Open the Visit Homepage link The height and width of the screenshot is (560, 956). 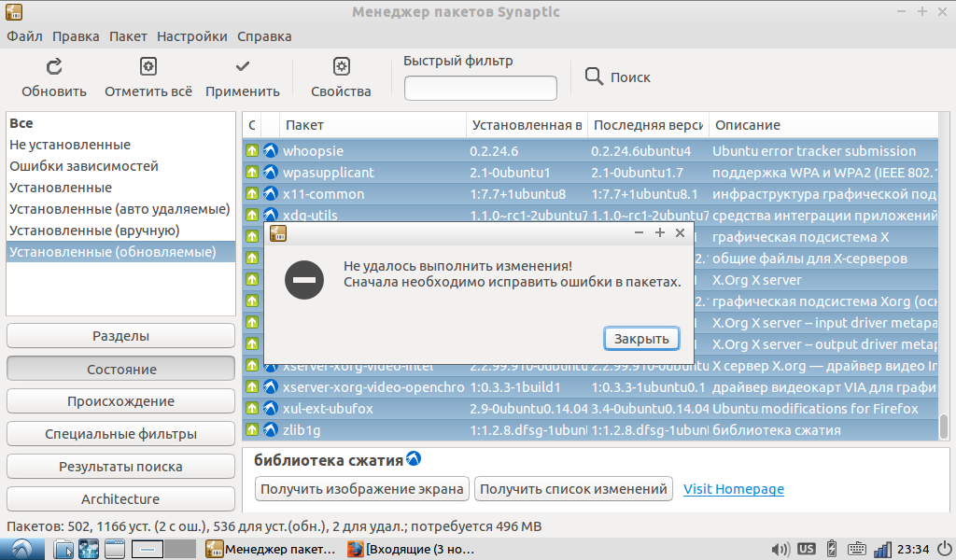(734, 489)
